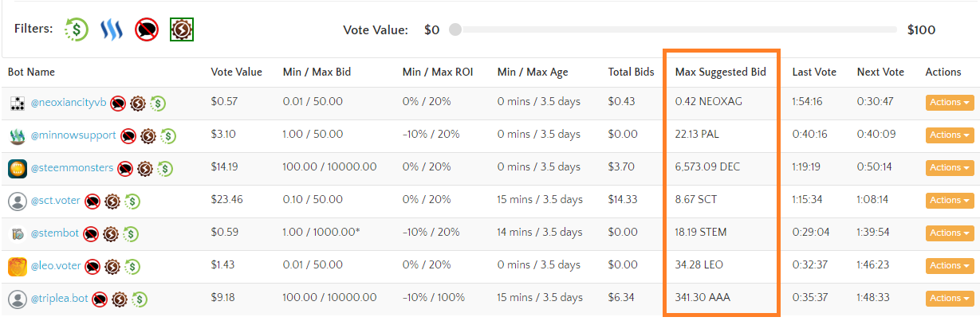Click green refund icon beside @triplea.bot

[x=140, y=299]
